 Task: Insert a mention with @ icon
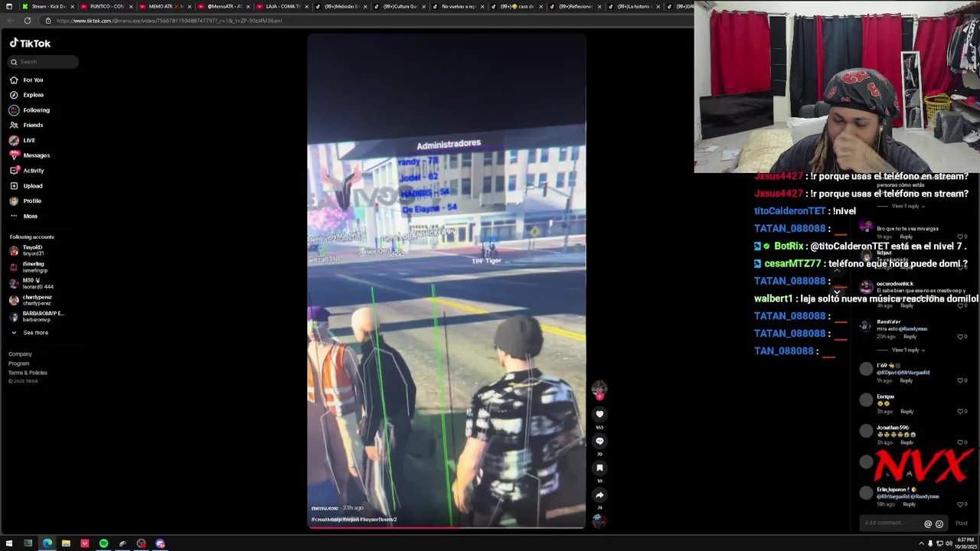click(x=928, y=523)
